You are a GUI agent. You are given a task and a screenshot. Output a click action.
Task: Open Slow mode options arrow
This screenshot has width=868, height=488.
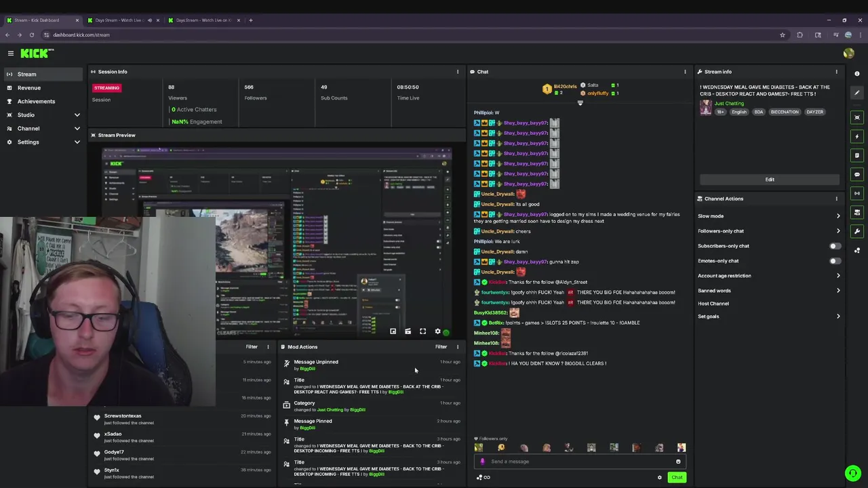coord(838,216)
